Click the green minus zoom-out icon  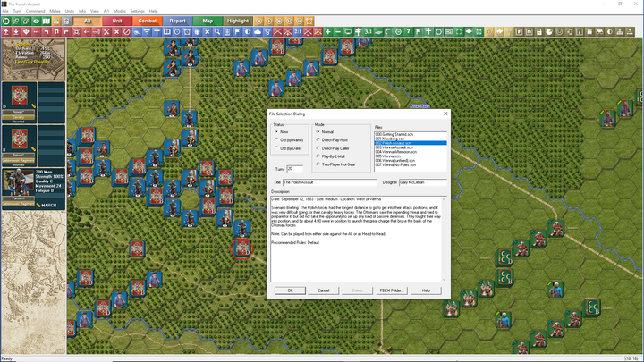tap(338, 31)
